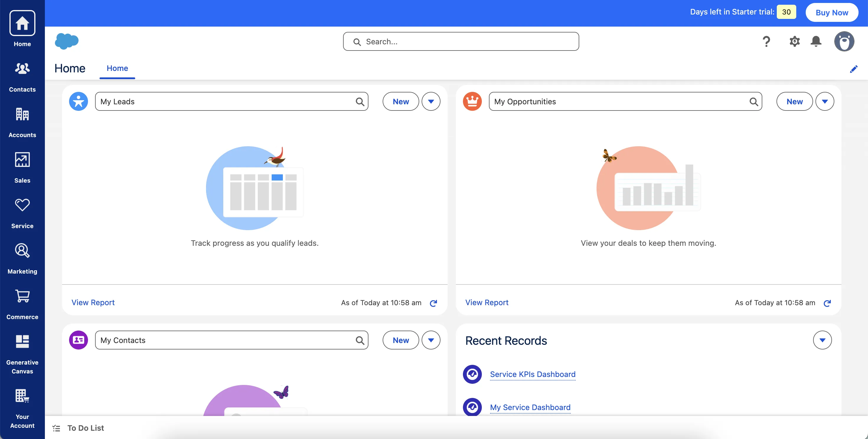Viewport: 868px width, 439px height.
Task: Open Marketing from the left sidebar
Action: tap(22, 258)
